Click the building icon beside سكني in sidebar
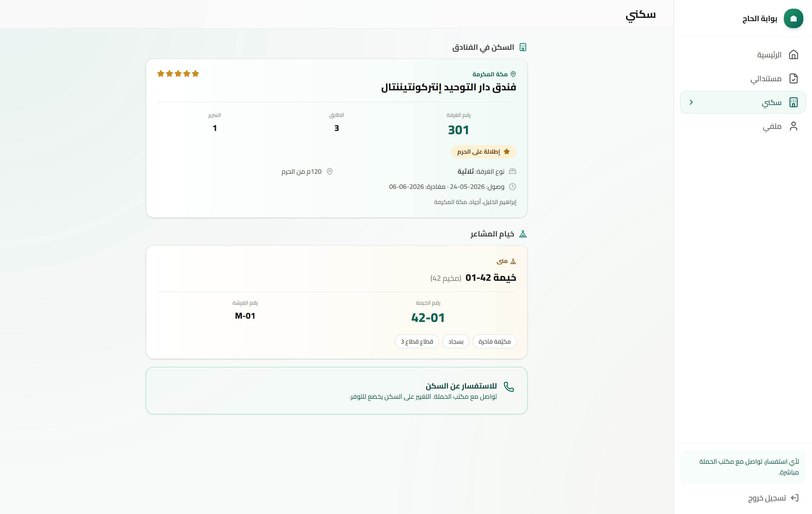 coord(793,102)
